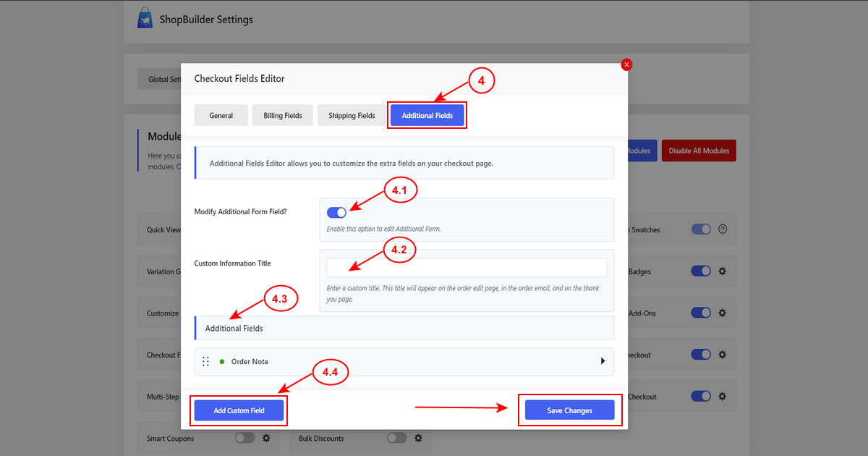Close the Checkout Fields Editor modal
The width and height of the screenshot is (868, 456).
click(626, 64)
